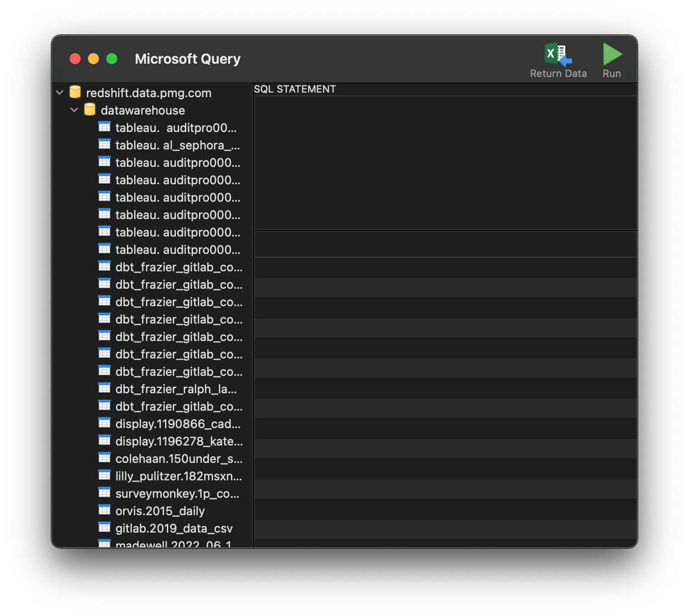Select the lilly_pulitzer.182msxn... table
The height and width of the screenshot is (616, 689).
pos(179,476)
